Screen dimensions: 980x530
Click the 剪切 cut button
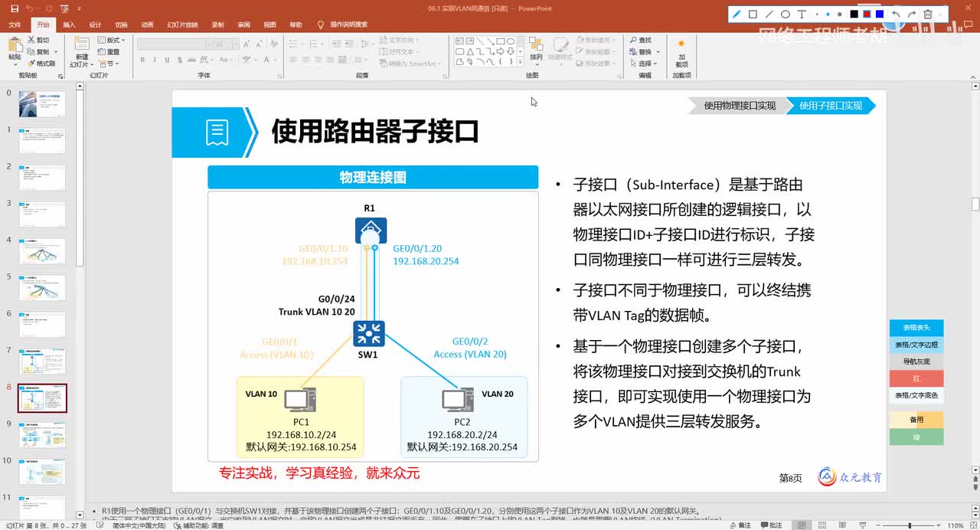pyautogui.click(x=38, y=40)
